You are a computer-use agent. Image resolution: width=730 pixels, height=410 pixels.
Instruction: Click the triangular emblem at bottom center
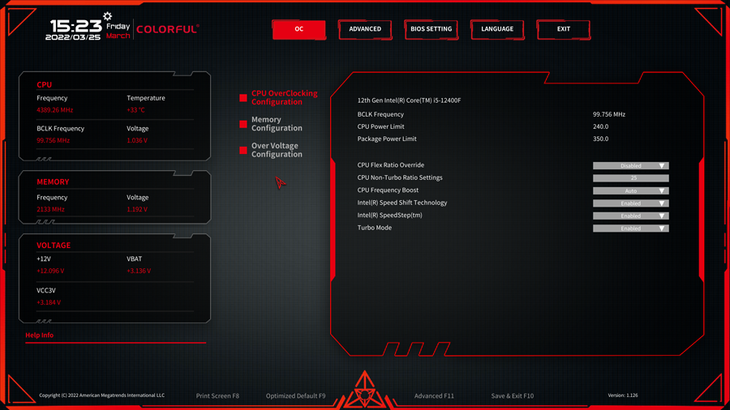click(365, 390)
